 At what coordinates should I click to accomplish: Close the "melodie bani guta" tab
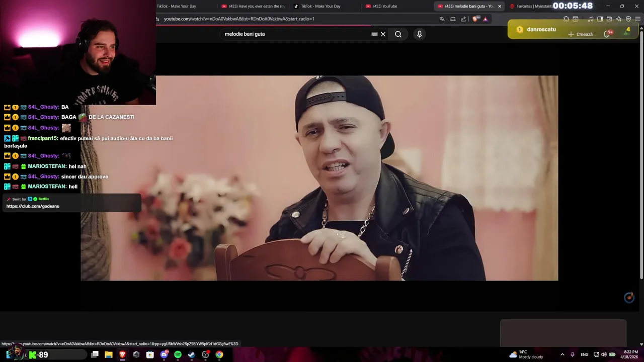point(499,7)
